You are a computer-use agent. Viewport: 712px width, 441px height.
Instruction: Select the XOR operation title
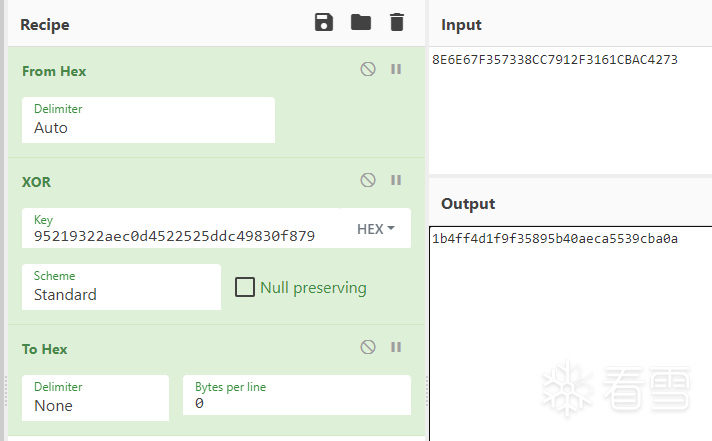click(x=36, y=182)
